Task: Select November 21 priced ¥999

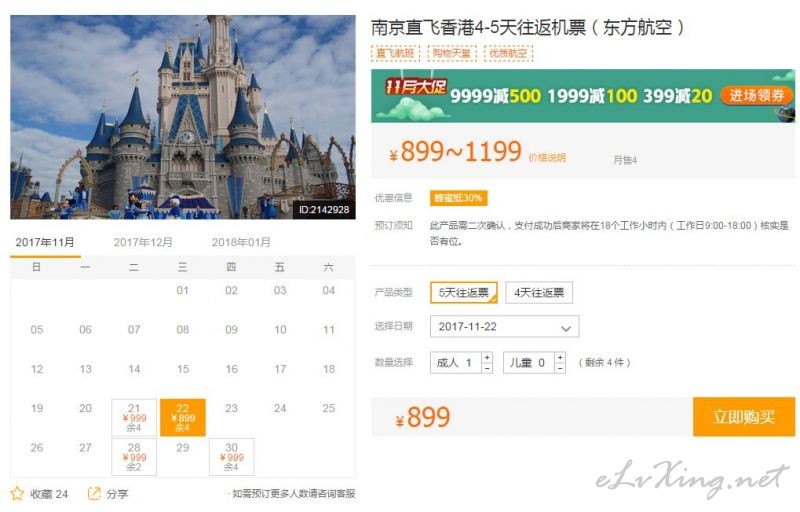Action: pyautogui.click(x=134, y=417)
